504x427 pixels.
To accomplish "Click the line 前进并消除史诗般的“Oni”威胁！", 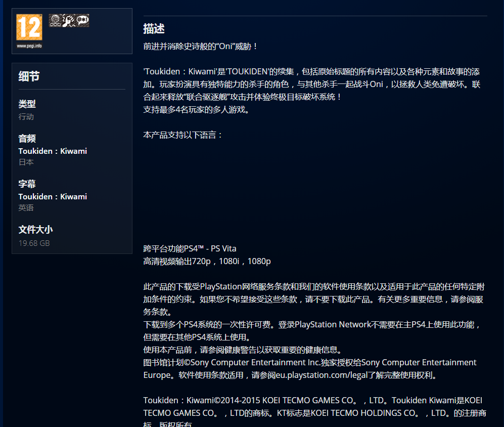I will tap(201, 46).
